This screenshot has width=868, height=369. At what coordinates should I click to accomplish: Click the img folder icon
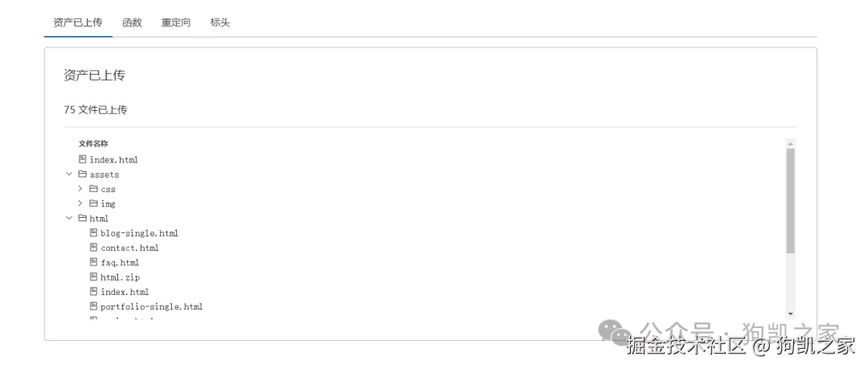click(x=94, y=203)
